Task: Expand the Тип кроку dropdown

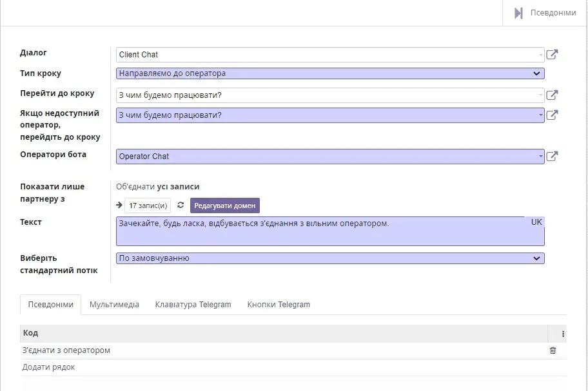Action: coord(330,73)
